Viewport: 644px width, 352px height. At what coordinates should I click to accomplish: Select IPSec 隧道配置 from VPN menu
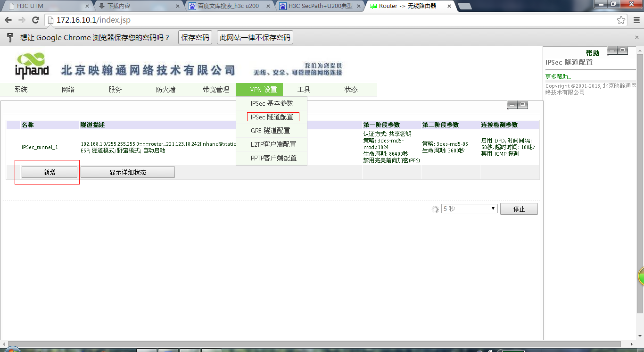click(x=272, y=117)
